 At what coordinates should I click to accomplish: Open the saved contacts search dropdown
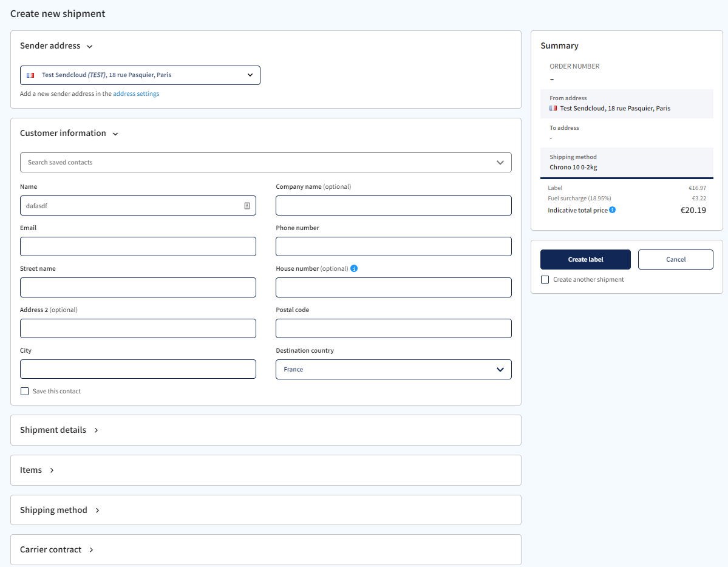(x=500, y=162)
